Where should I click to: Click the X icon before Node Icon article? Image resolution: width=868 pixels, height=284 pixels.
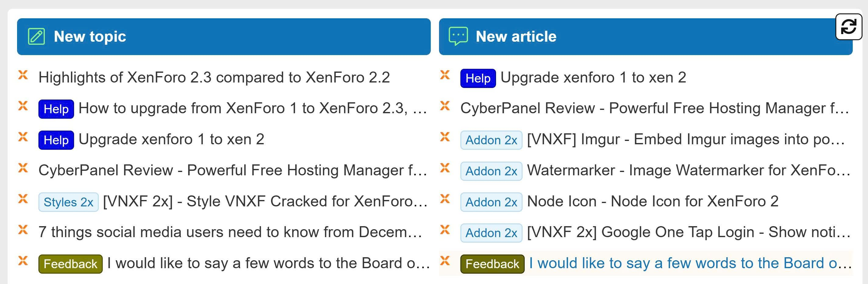coord(445,198)
